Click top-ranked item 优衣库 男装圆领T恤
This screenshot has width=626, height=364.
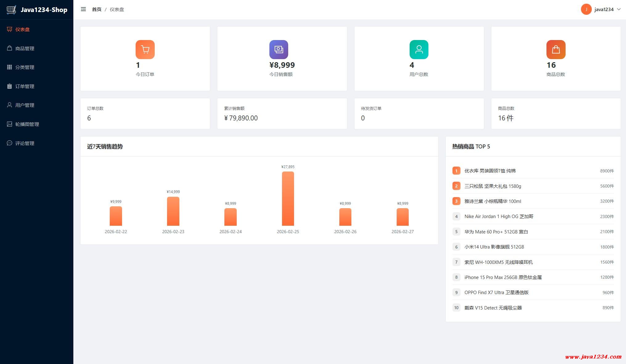click(x=490, y=171)
